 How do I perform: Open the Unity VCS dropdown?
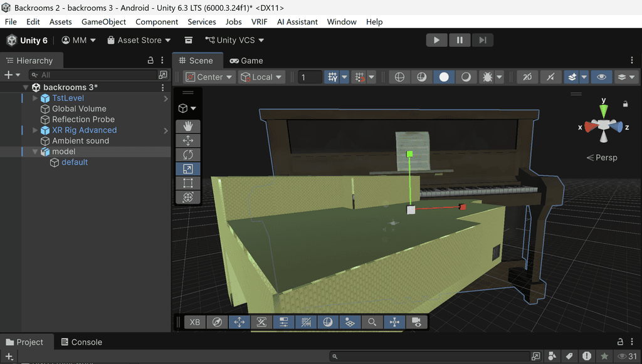point(234,40)
